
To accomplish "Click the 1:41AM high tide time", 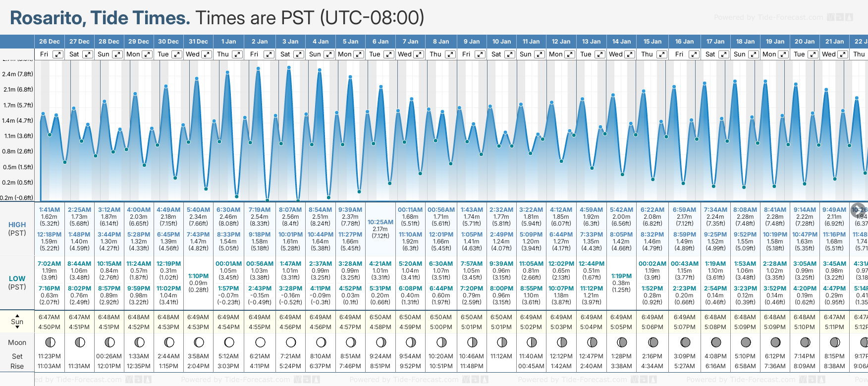I will click(x=50, y=210).
